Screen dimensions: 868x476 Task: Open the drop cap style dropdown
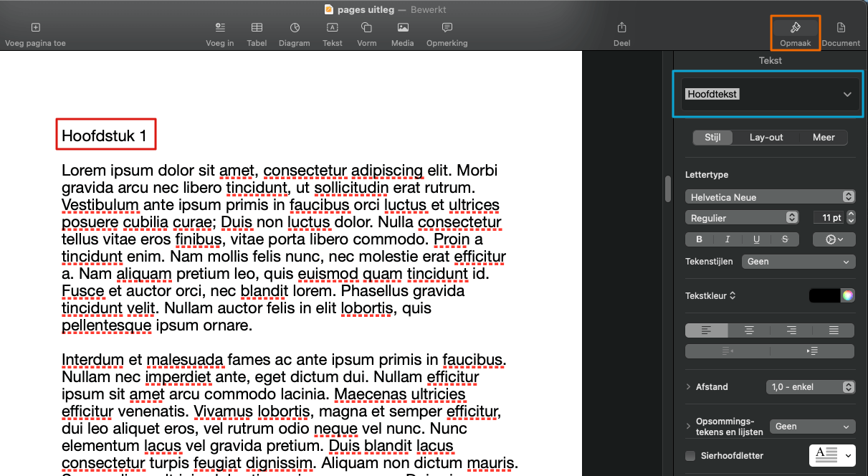[x=832, y=454]
